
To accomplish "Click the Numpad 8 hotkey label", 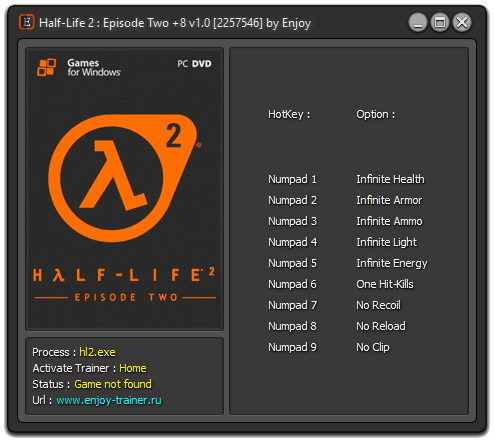I will (292, 326).
